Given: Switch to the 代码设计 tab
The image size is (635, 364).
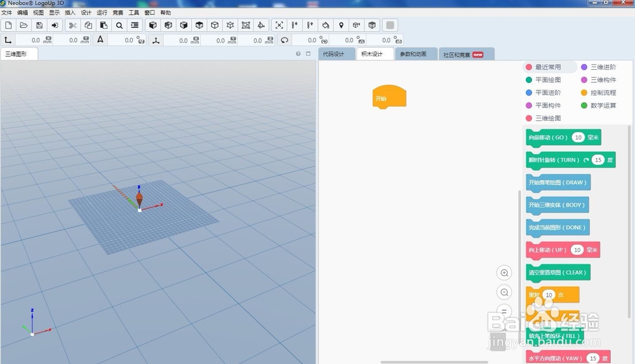Looking at the screenshot, I should (x=336, y=54).
